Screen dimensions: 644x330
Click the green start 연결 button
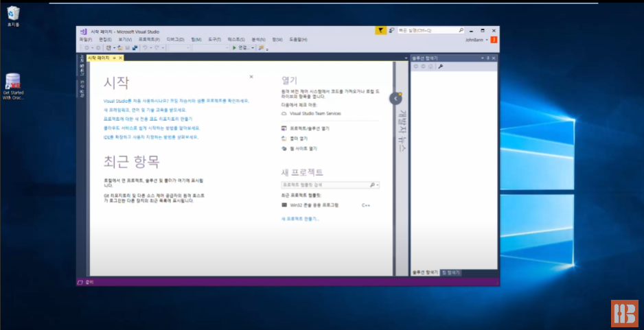(x=242, y=47)
